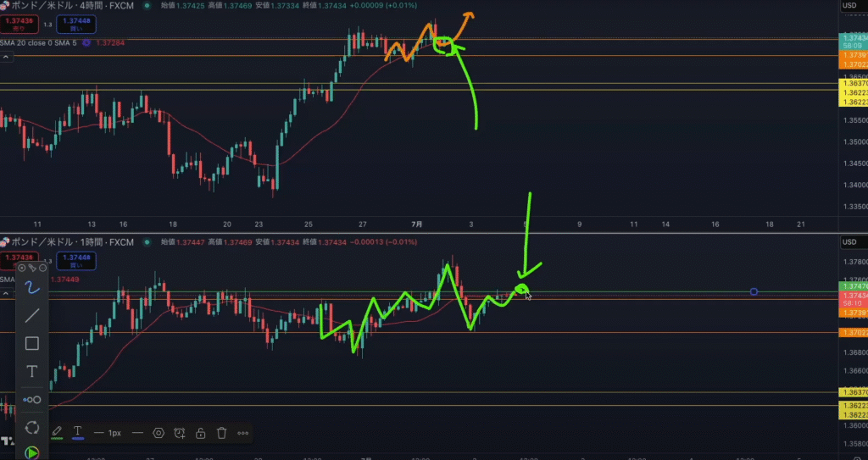Open the palette's circled ellipsis menu

[42, 268]
